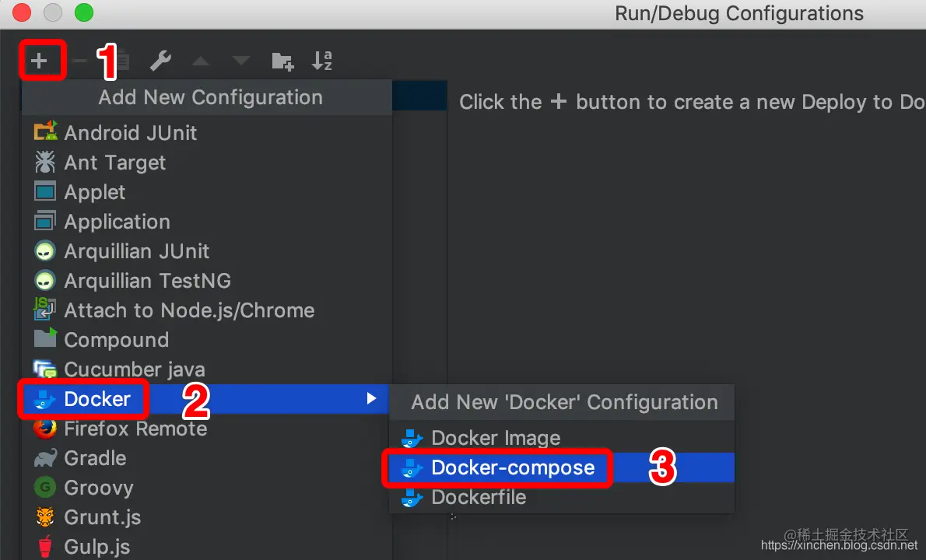The height and width of the screenshot is (560, 926).
Task: Click the Grunt.js tiger icon
Action: point(44,517)
